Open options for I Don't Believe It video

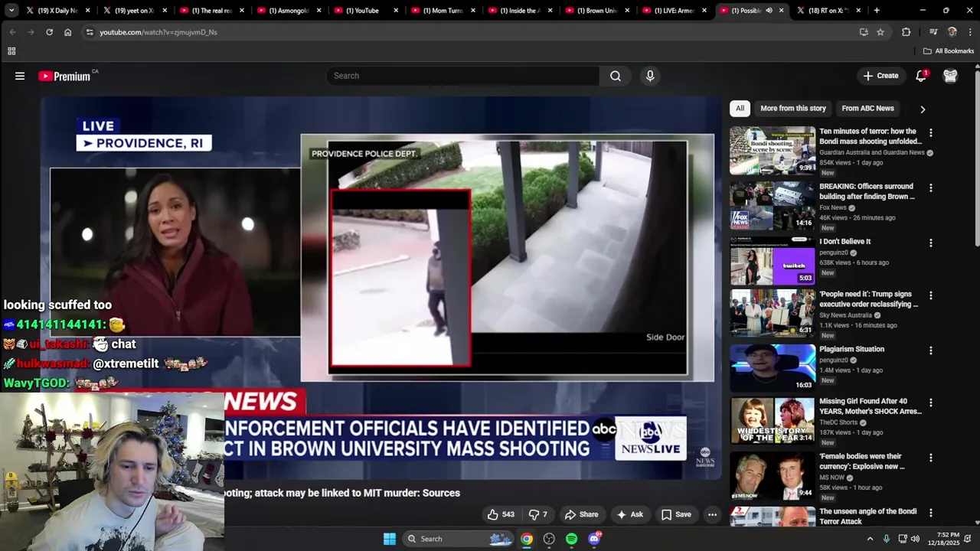930,243
